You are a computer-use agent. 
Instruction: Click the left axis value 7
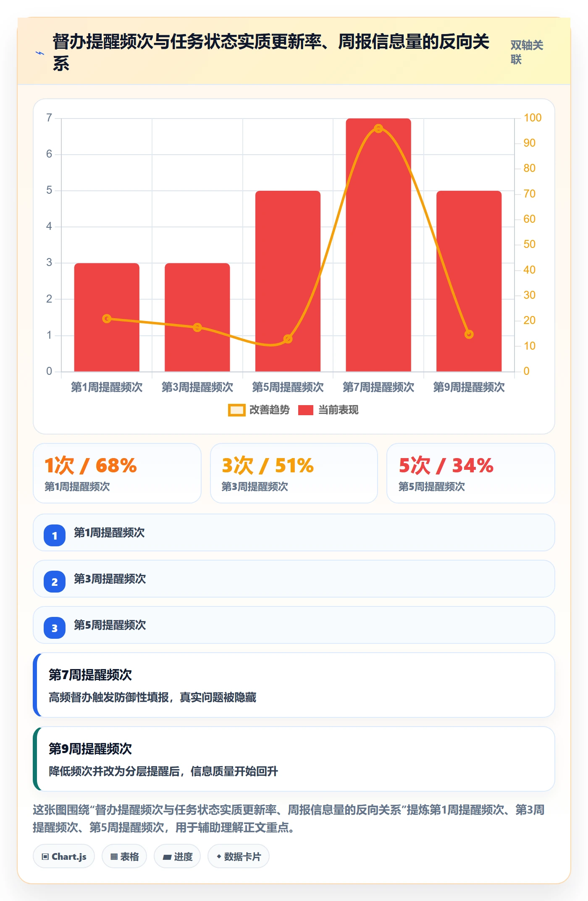coord(49,118)
